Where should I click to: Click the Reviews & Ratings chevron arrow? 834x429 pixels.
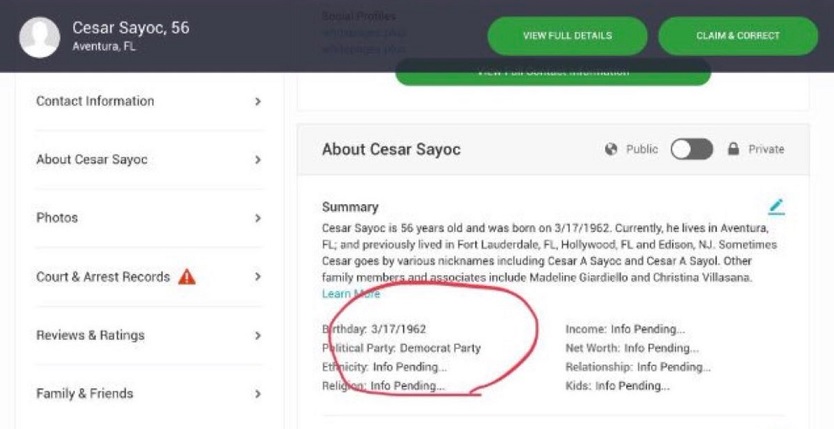258,335
